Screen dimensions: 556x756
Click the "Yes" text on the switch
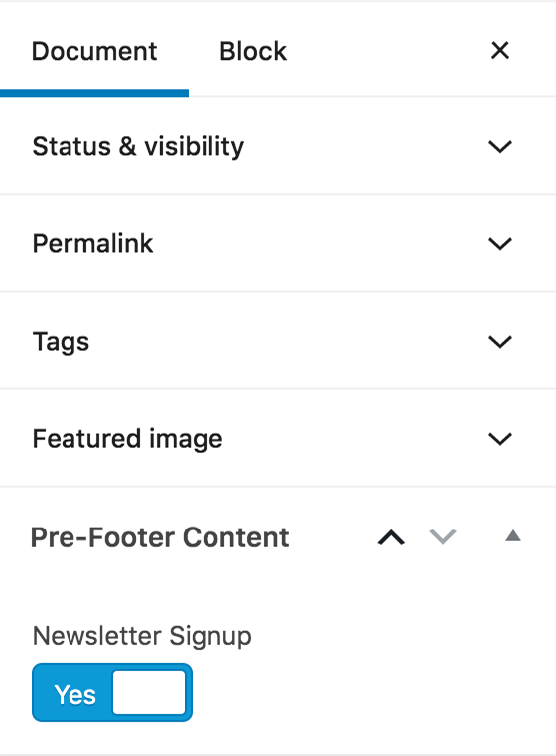75,694
